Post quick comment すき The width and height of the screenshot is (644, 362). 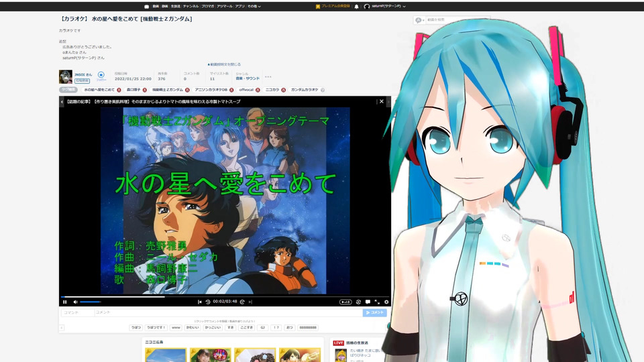(230, 328)
